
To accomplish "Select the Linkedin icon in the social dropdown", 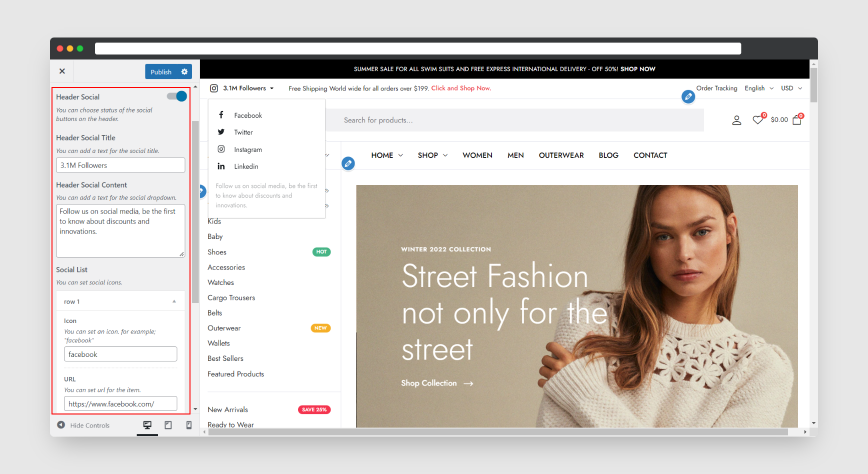I will point(221,166).
